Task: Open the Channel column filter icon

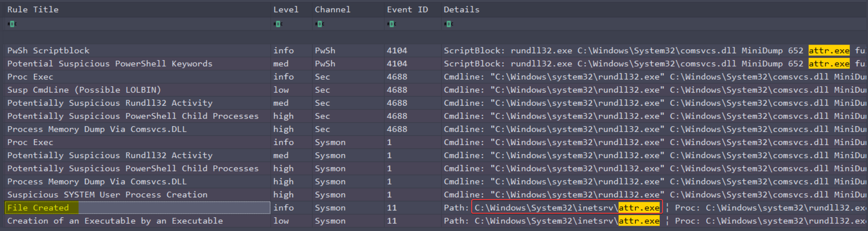Action: point(320,24)
